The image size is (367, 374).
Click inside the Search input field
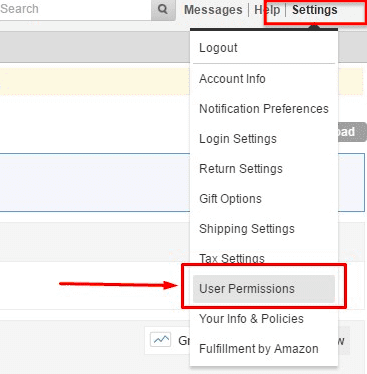coord(75,9)
